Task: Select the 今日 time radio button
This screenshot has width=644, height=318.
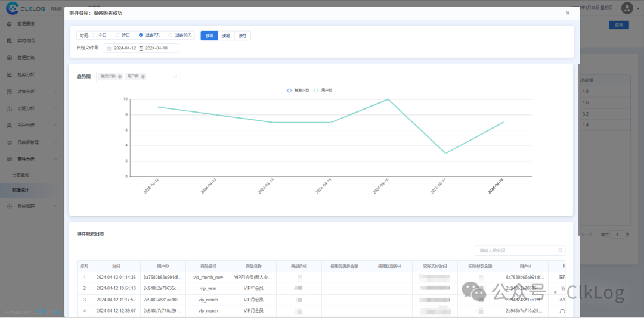Action: click(x=94, y=35)
